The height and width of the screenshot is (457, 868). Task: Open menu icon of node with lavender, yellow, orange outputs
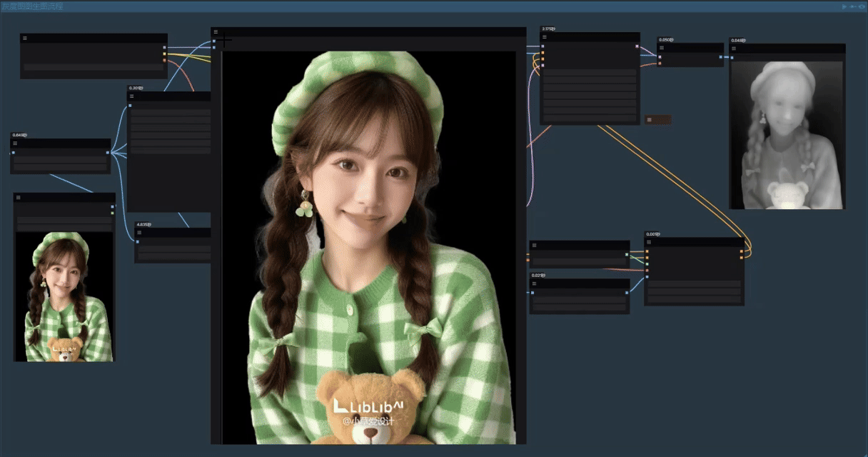click(x=24, y=38)
